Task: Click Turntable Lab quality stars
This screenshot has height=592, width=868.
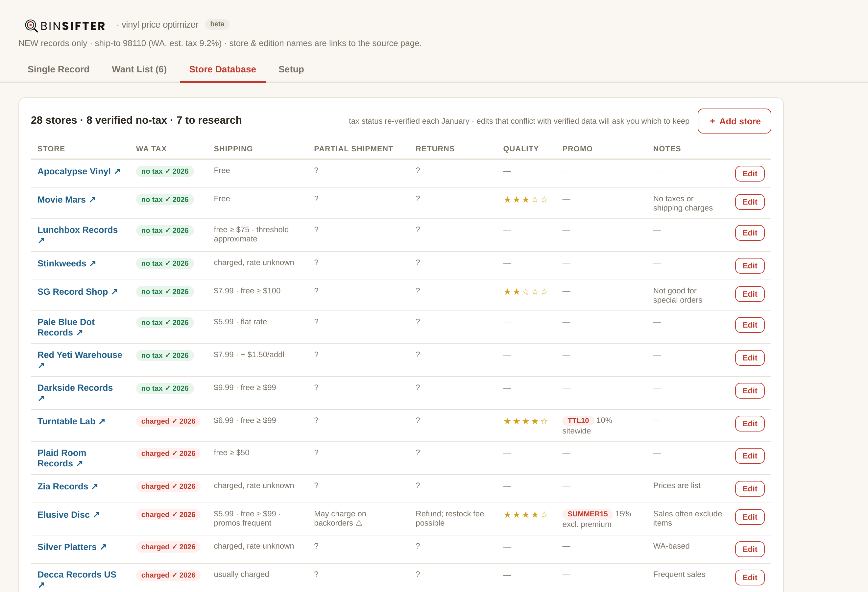Action: (525, 422)
